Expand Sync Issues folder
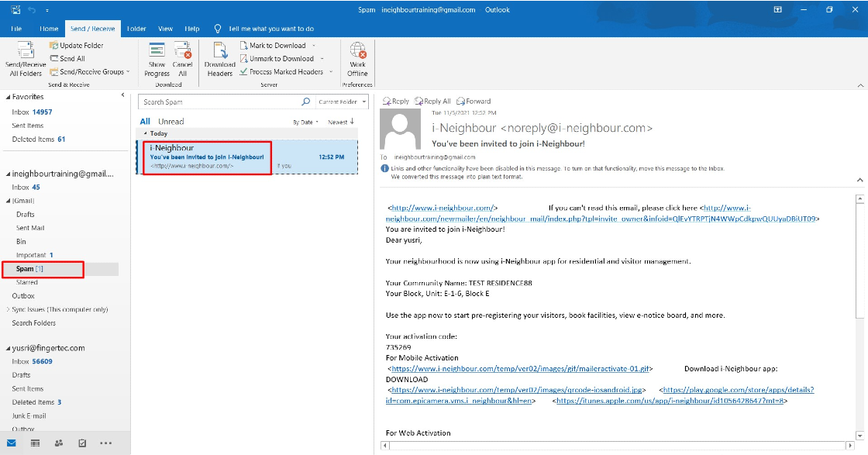The height and width of the screenshot is (455, 868). tap(8, 309)
